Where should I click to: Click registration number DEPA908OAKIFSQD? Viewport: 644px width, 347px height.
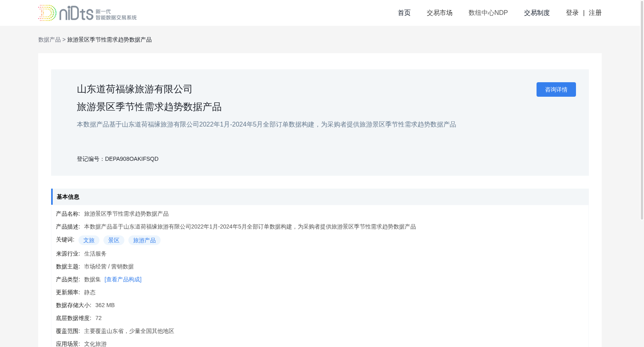pos(132,159)
